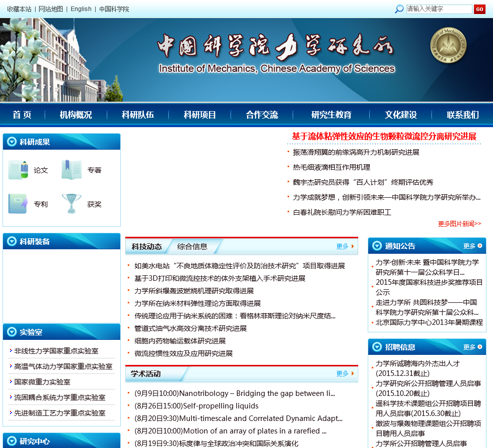Open the Multi-timescale and Correlated Dynamic seminar

pos(238,418)
